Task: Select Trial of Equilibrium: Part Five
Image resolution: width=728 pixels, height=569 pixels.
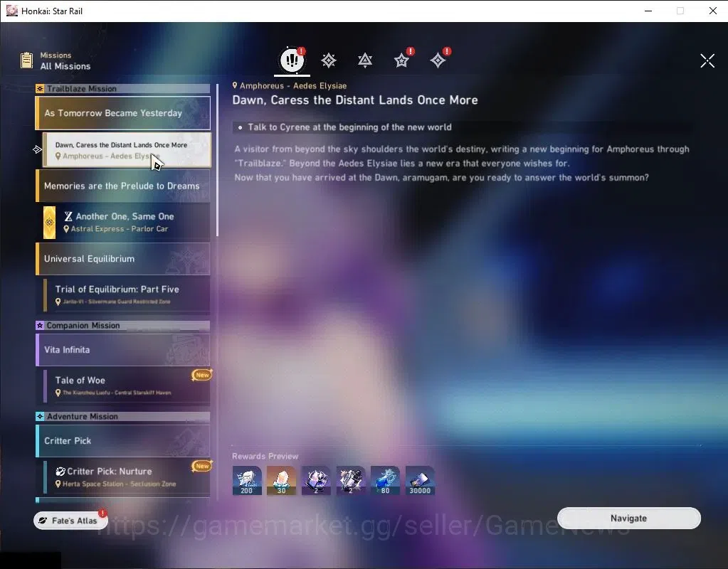Action: click(x=126, y=294)
